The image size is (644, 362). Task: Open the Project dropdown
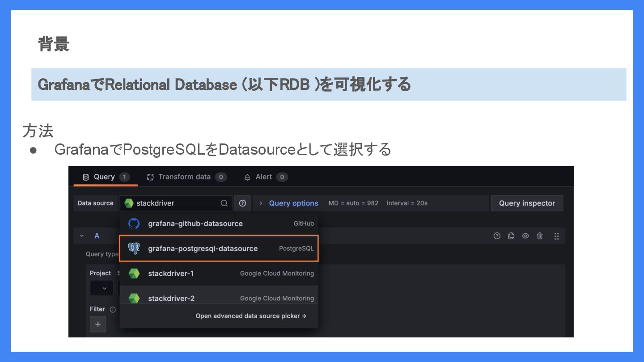102,288
